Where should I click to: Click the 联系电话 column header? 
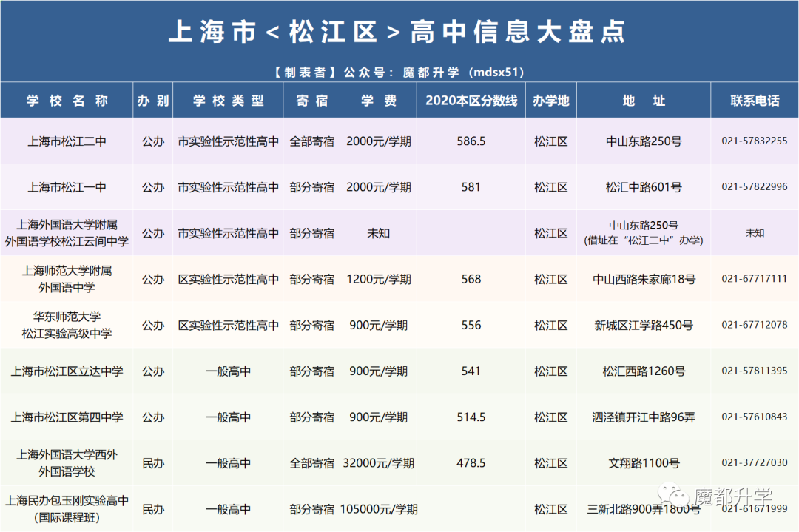755,101
